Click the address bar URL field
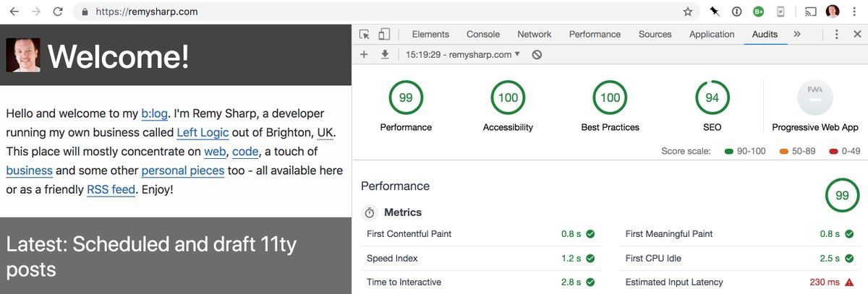This screenshot has height=294, width=868. click(362, 12)
